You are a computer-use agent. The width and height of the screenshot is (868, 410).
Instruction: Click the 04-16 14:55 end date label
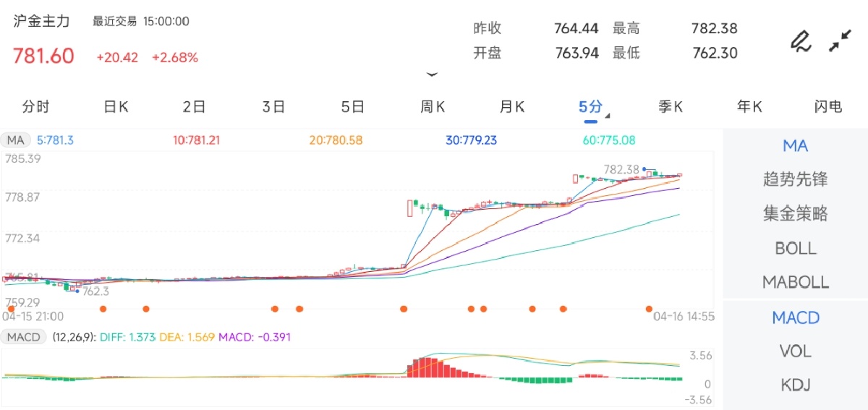[684, 317]
